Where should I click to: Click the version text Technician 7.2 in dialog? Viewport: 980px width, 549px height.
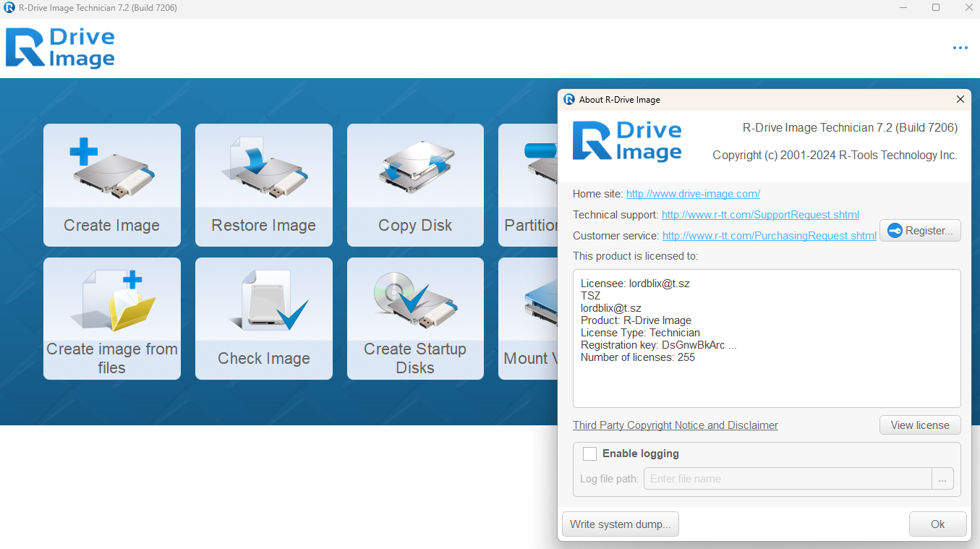(x=851, y=128)
